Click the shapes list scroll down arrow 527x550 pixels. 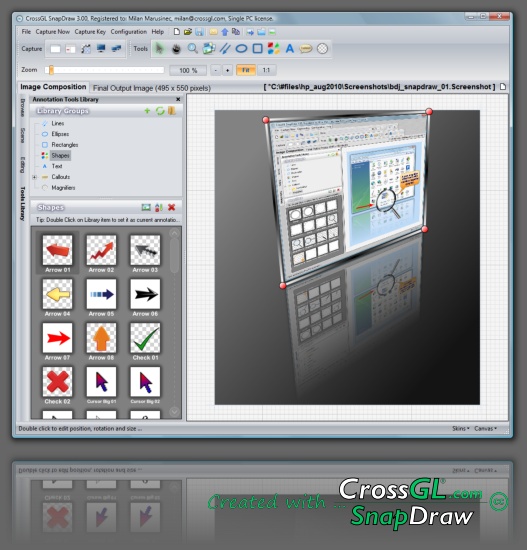coord(174,411)
